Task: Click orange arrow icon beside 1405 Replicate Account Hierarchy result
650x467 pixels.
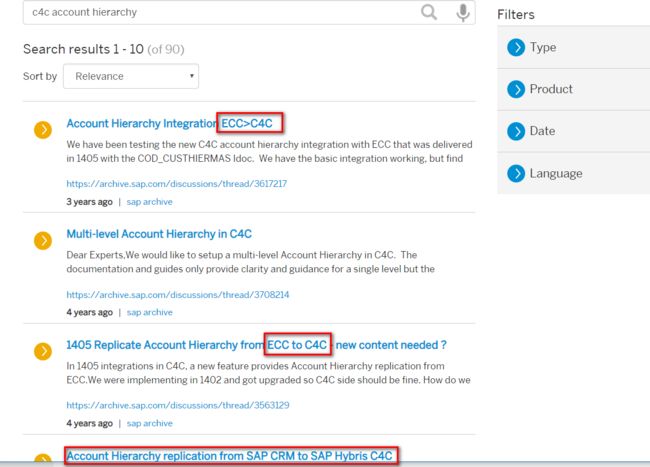Action: (43, 351)
